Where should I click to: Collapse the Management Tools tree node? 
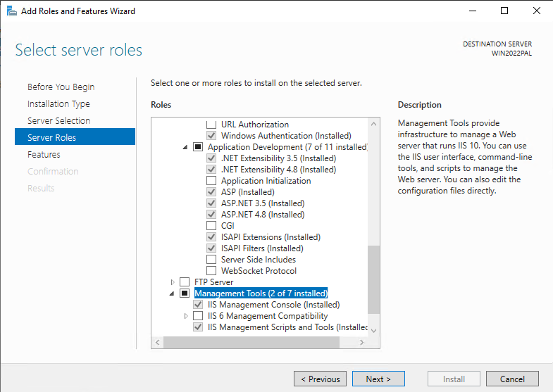172,293
